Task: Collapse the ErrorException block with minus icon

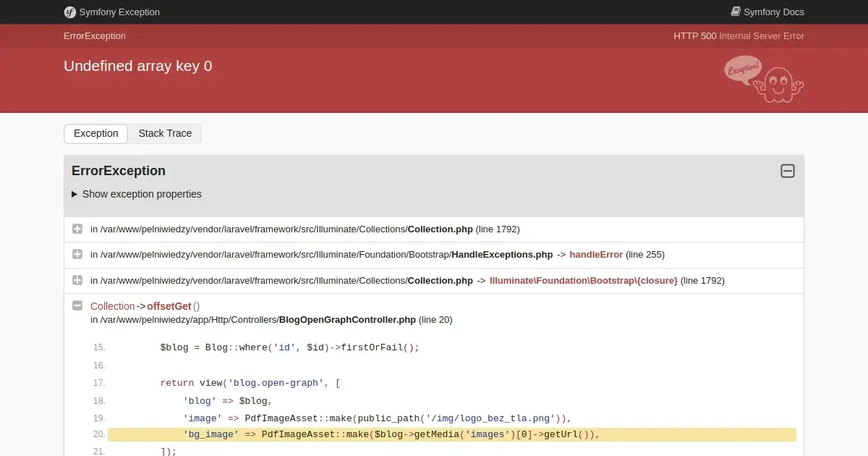Action: [x=788, y=171]
